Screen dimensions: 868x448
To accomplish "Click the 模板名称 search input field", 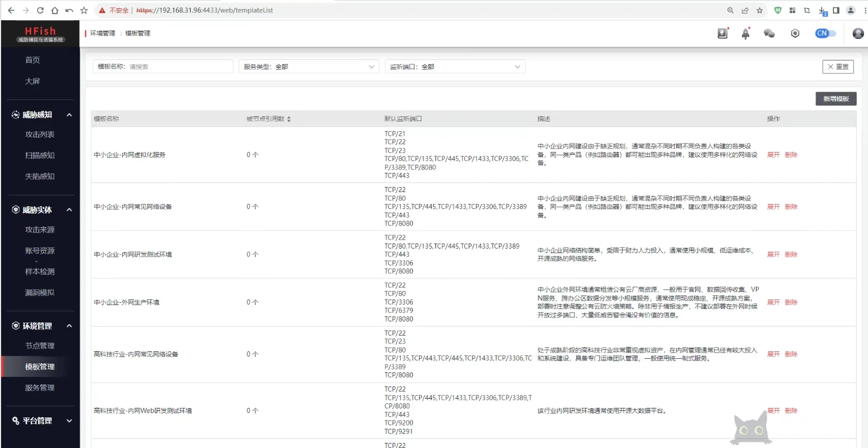I will [178, 67].
